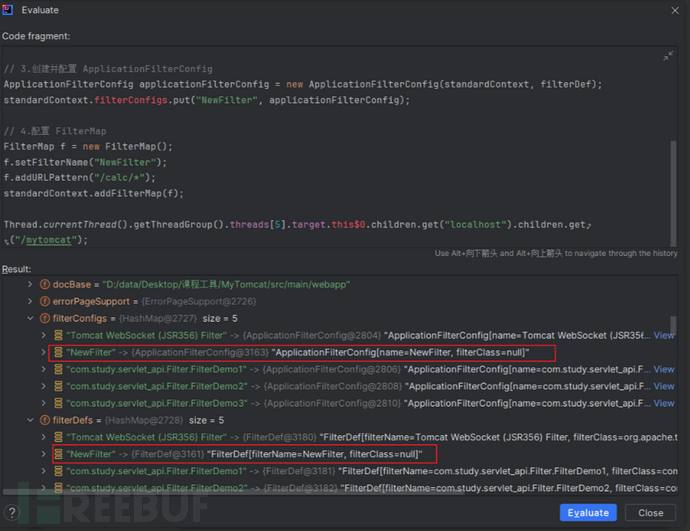690x531 pixels.
Task: Collapse the filterConfigs HashMap node
Action: (29, 318)
